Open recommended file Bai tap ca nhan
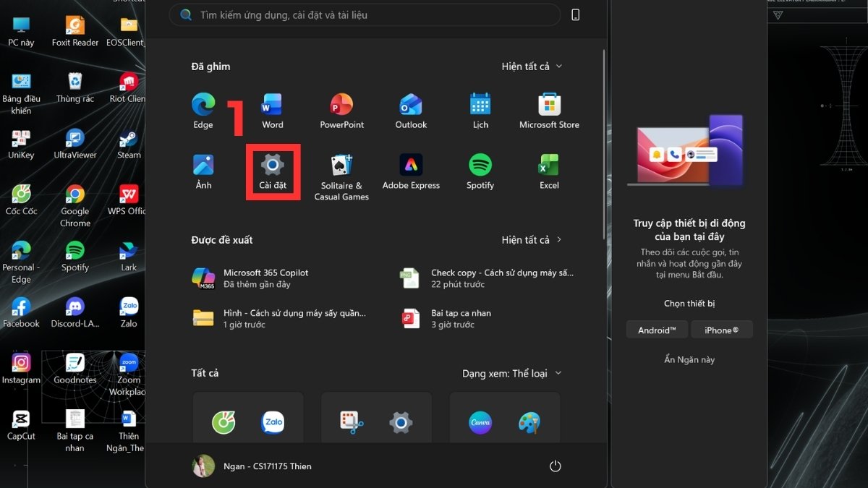 pyautogui.click(x=461, y=318)
